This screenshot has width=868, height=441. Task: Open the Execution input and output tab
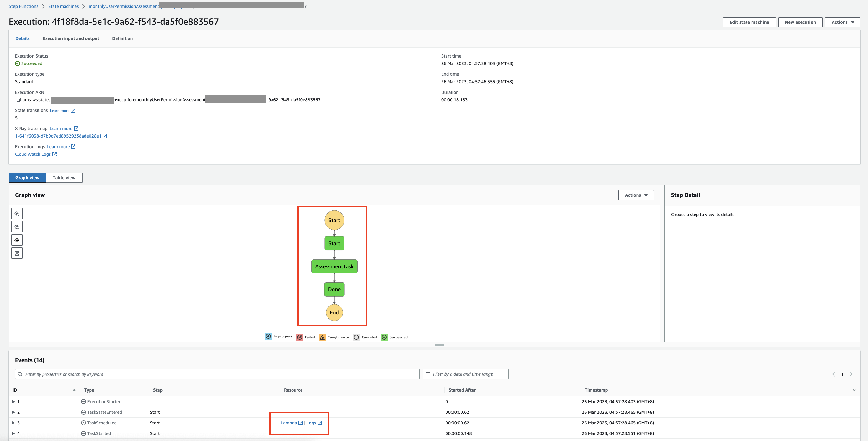pos(71,38)
